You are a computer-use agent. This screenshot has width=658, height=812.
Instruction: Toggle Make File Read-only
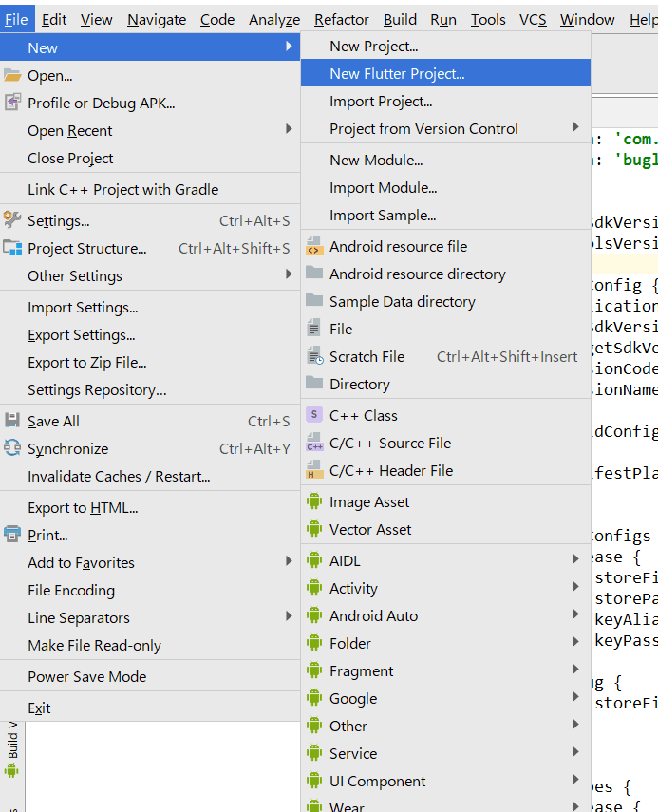pyautogui.click(x=94, y=645)
